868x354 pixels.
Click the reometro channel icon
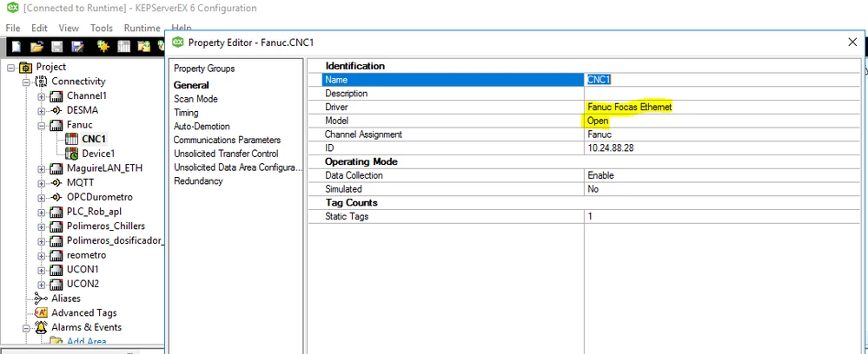56,256
